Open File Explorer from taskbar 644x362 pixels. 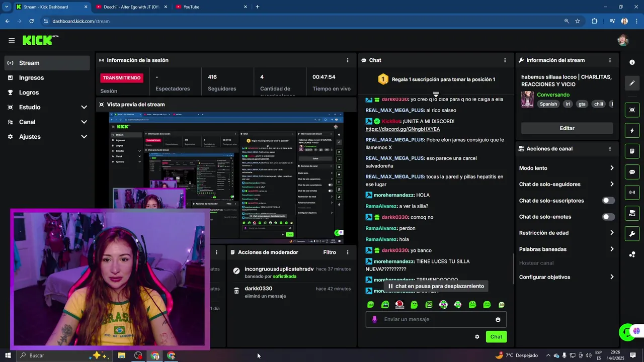coord(121,355)
